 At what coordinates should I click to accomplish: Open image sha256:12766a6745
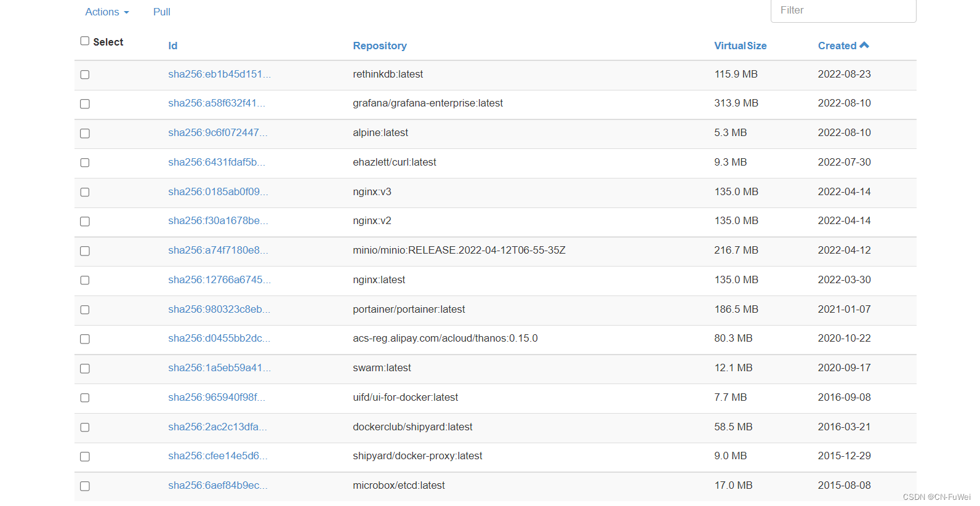coord(219,279)
